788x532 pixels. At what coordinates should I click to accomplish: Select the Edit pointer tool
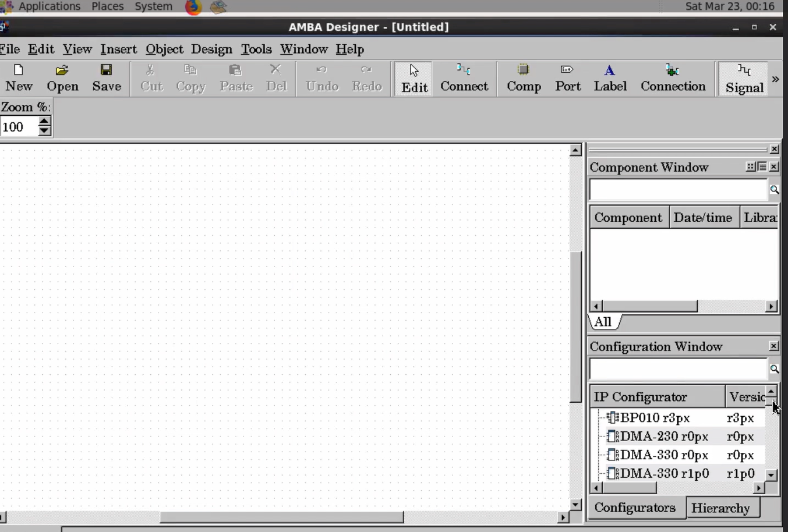(414, 79)
